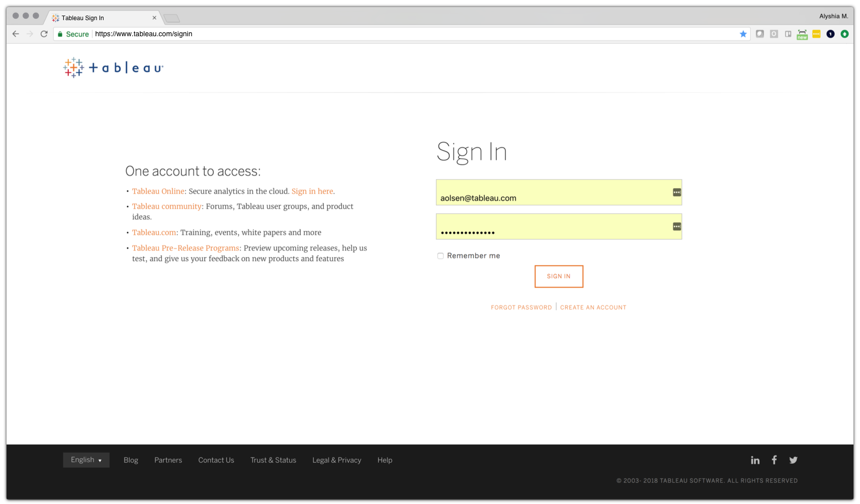
Task: Click the address bar URL
Action: click(143, 34)
